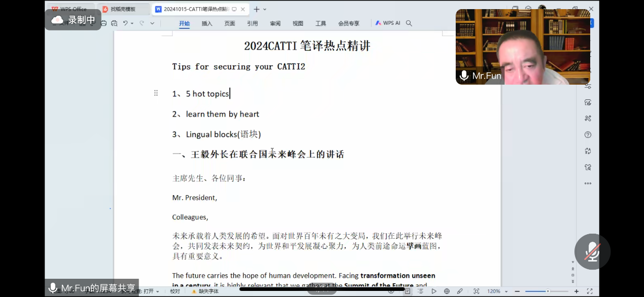Click the three-dots more icon in sidebar
The height and width of the screenshot is (297, 644).
click(x=588, y=183)
